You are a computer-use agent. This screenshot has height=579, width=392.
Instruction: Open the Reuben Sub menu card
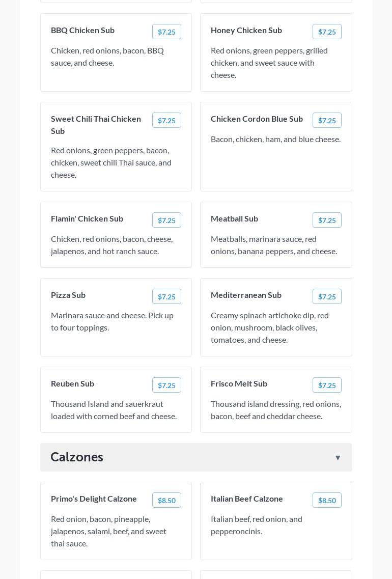[x=116, y=400]
